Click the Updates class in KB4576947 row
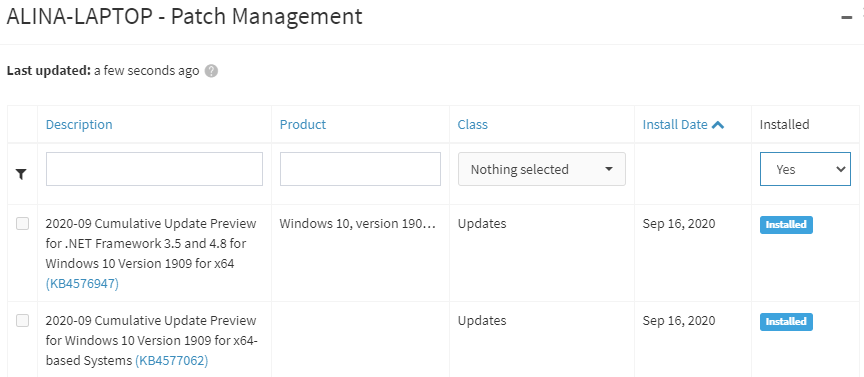The height and width of the screenshot is (377, 864). 482,224
